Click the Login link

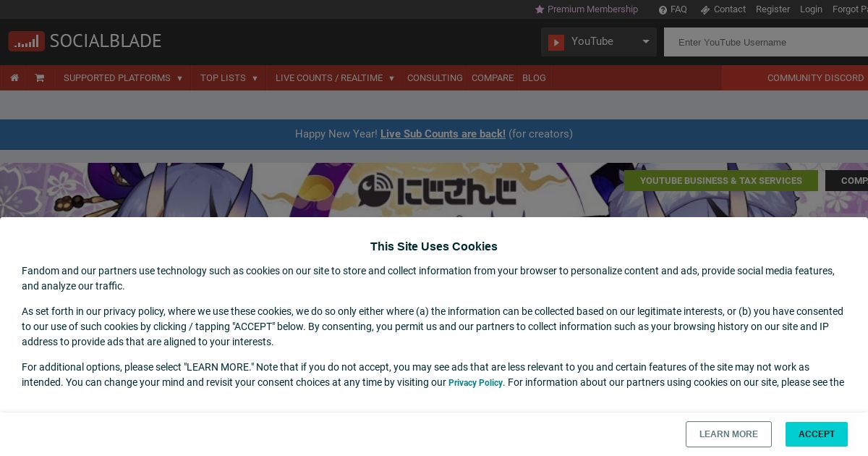coord(811,9)
